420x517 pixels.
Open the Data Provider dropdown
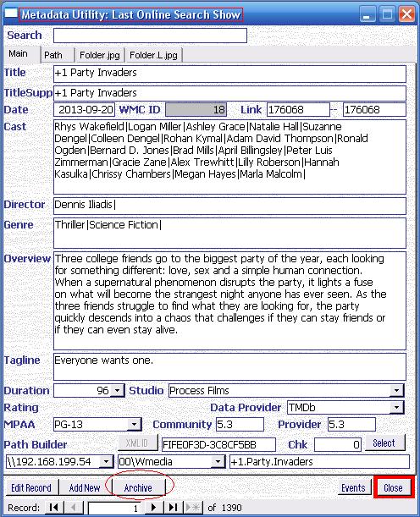396,408
